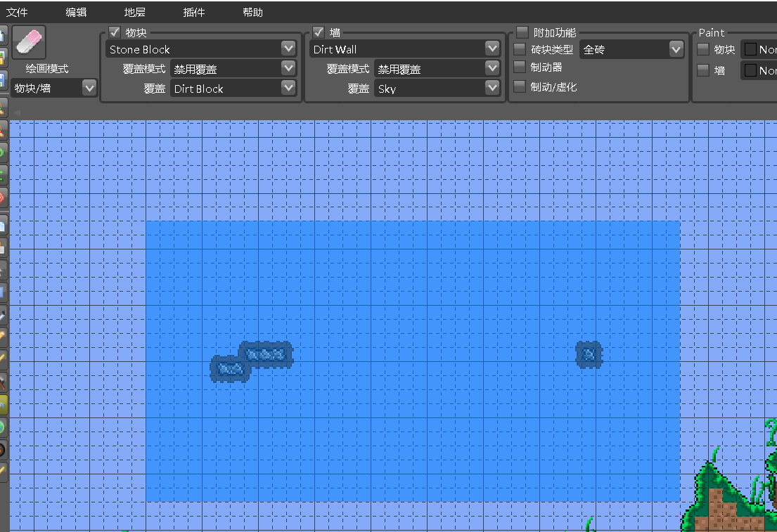Click the red circular icon in left toolbar
The width and height of the screenshot is (777, 532).
pyautogui.click(x=3, y=196)
